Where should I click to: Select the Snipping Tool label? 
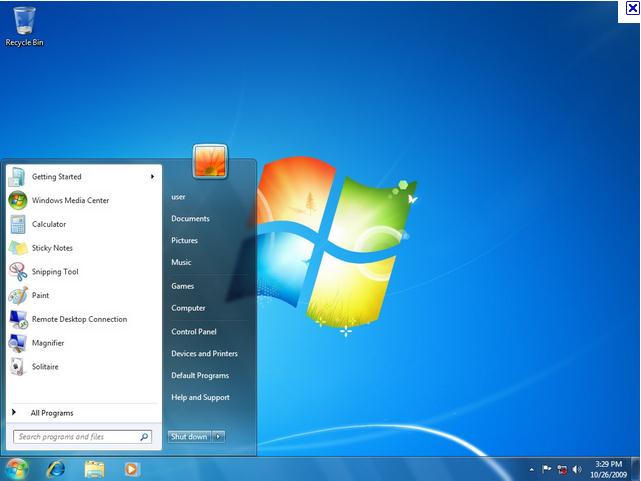click(55, 272)
